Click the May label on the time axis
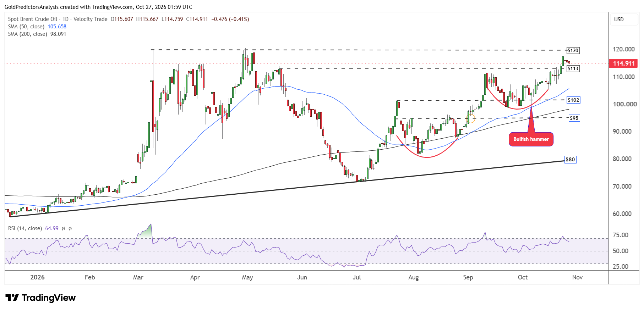The image size is (644, 311). click(247, 277)
